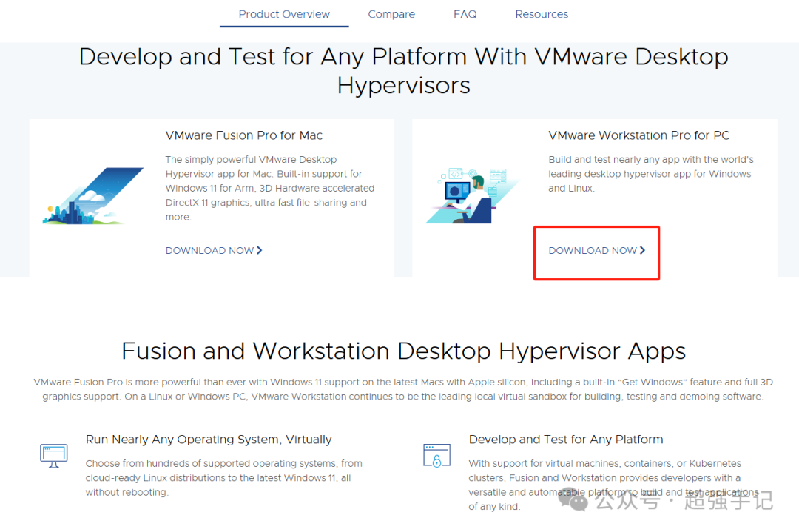Click the text 'Choose from hundreds of supported operating systems'
This screenshot has width=799, height=532.
tap(223, 477)
